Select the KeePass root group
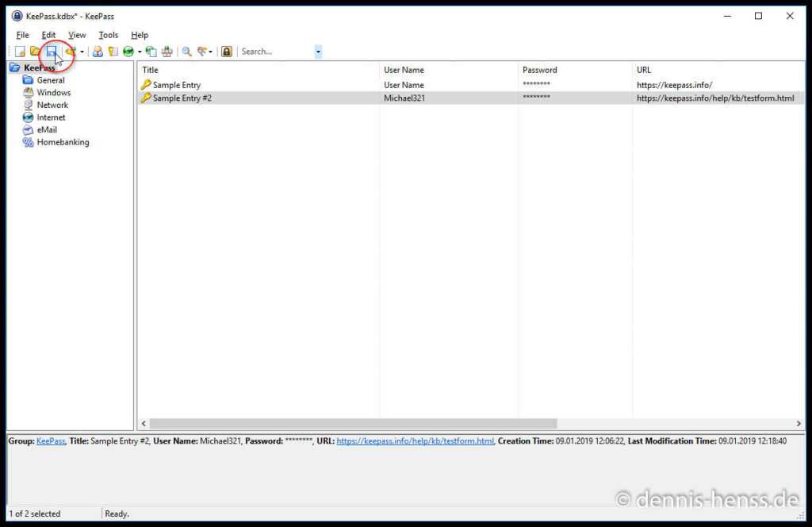This screenshot has height=527, width=812. 40,68
